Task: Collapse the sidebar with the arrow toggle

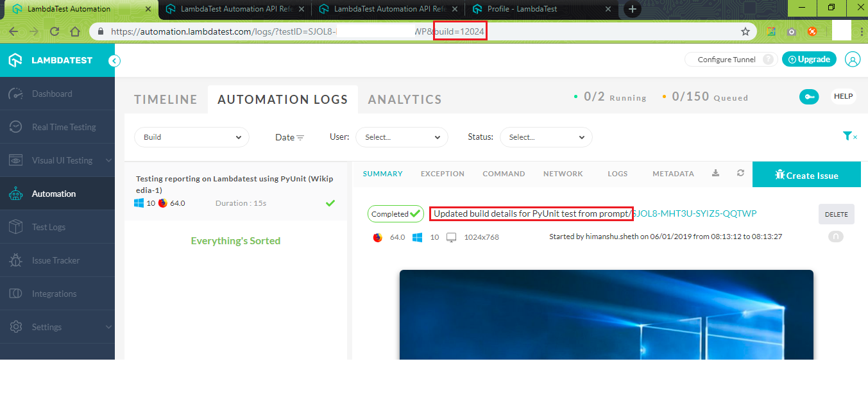Action: pyautogui.click(x=114, y=61)
